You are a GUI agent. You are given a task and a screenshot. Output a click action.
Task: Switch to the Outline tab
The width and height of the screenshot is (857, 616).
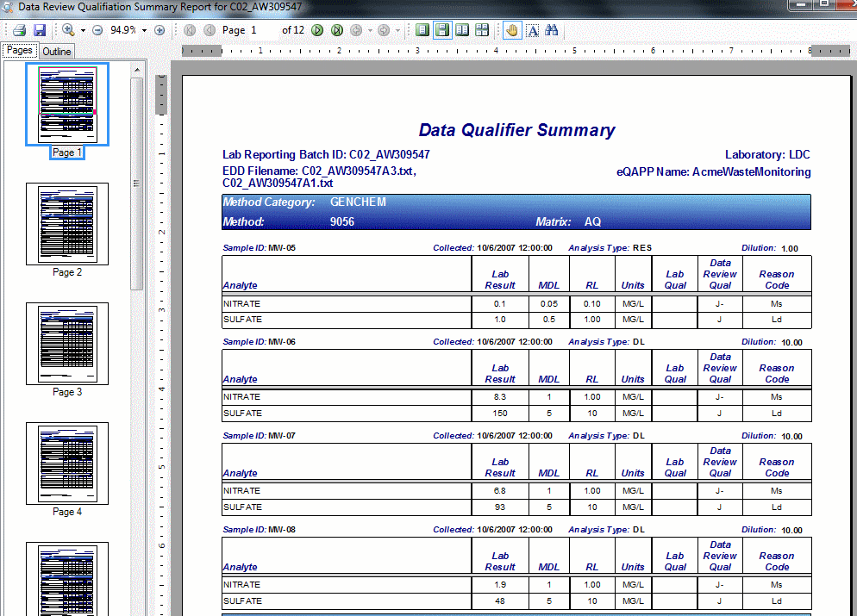[57, 52]
